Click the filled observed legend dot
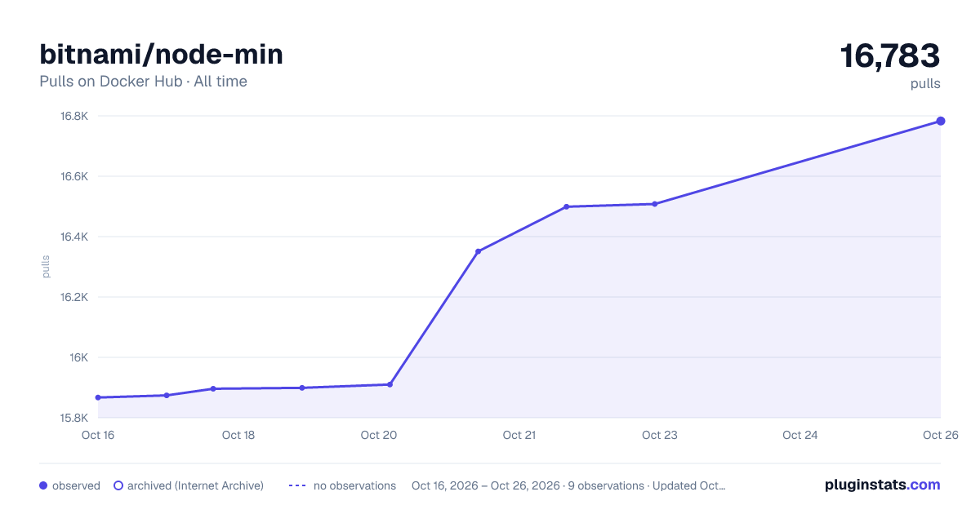Image resolution: width=980 pixels, height=514 pixels. [x=43, y=485]
